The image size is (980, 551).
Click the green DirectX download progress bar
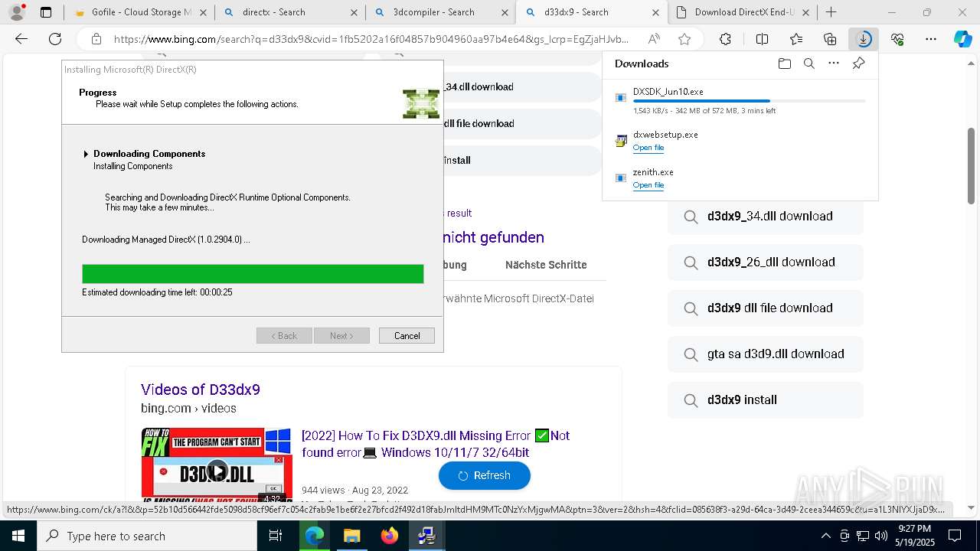(253, 274)
